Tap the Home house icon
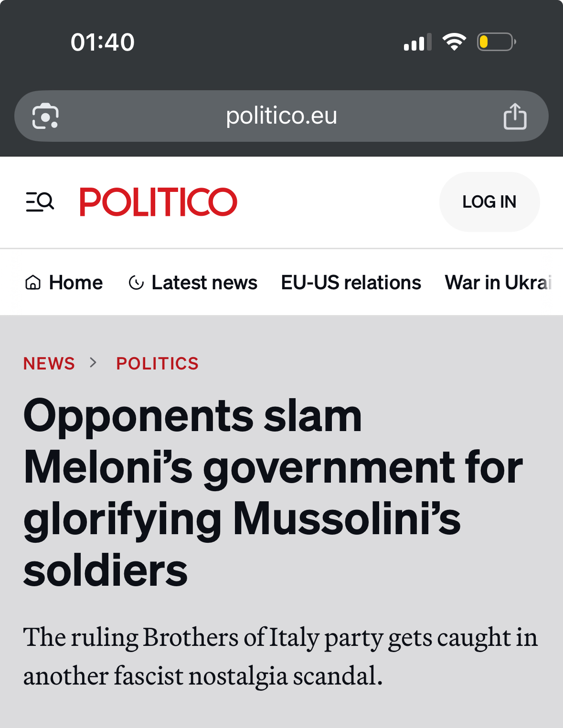 tap(32, 283)
